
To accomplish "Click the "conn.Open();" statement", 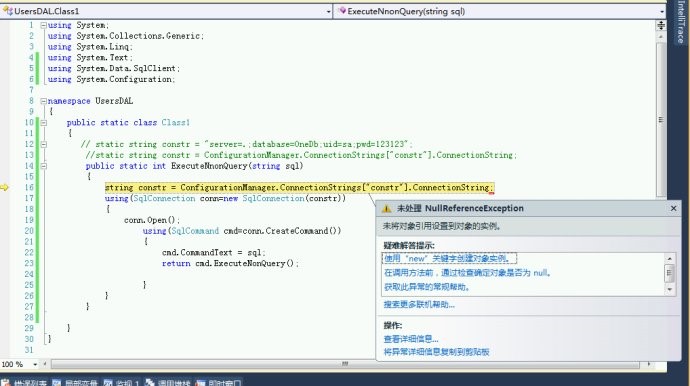I will click(x=152, y=220).
